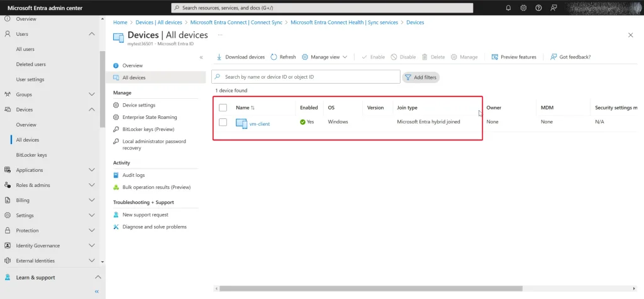
Task: Click Identity Governance sidebar icon
Action: click(x=8, y=246)
